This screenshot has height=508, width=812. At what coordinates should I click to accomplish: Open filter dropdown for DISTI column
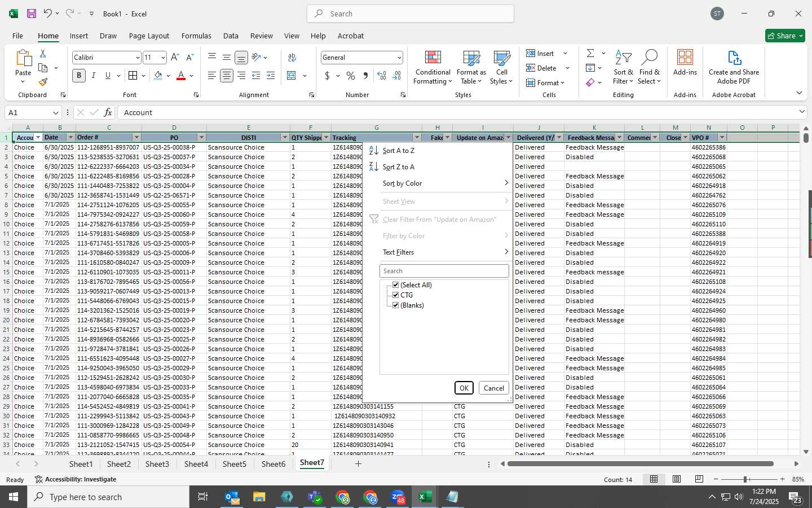pos(285,138)
